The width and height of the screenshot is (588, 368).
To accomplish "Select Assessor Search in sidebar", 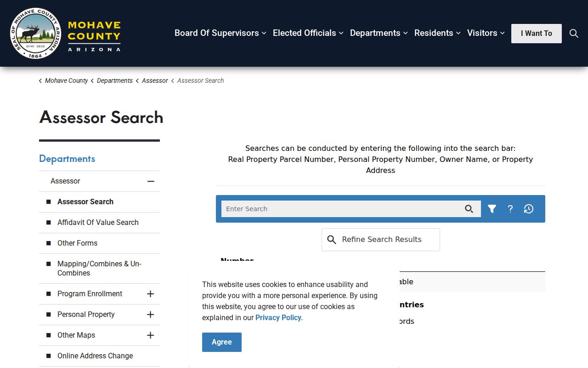I will click(85, 201).
